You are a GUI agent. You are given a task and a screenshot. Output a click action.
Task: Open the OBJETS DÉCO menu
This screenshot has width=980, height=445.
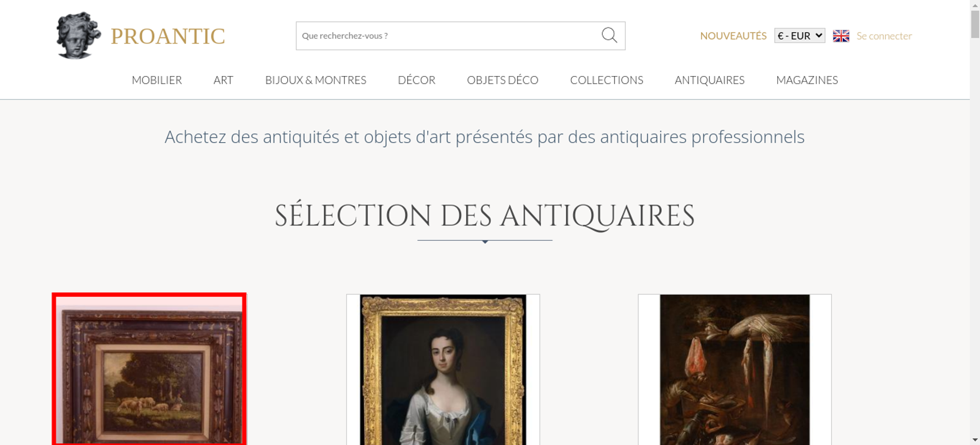pyautogui.click(x=503, y=80)
